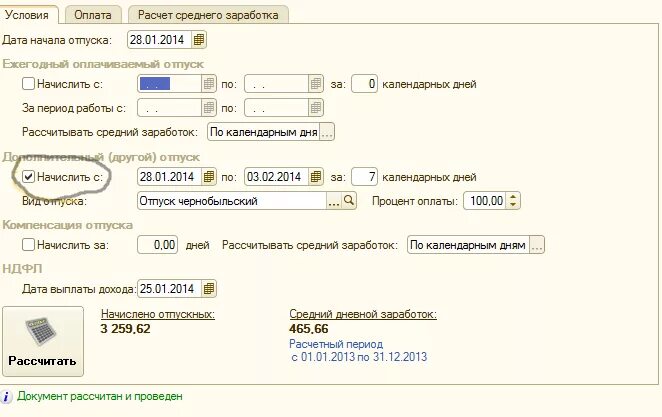
Task: Click accrued amount 3 259,62
Action: coord(125,329)
